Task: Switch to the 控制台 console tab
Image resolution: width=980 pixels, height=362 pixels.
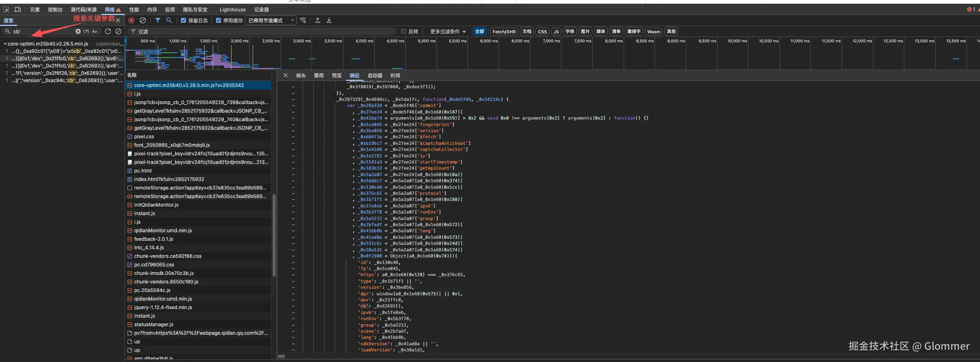Action: [x=55, y=9]
